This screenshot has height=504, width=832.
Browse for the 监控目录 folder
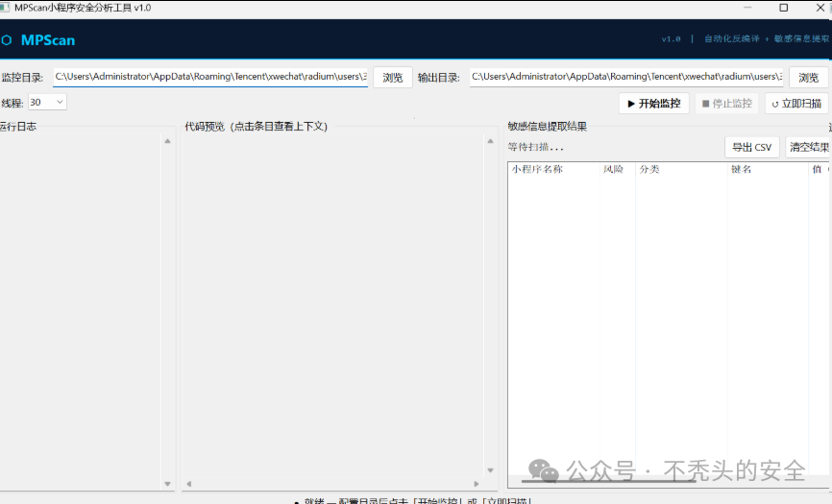(393, 78)
